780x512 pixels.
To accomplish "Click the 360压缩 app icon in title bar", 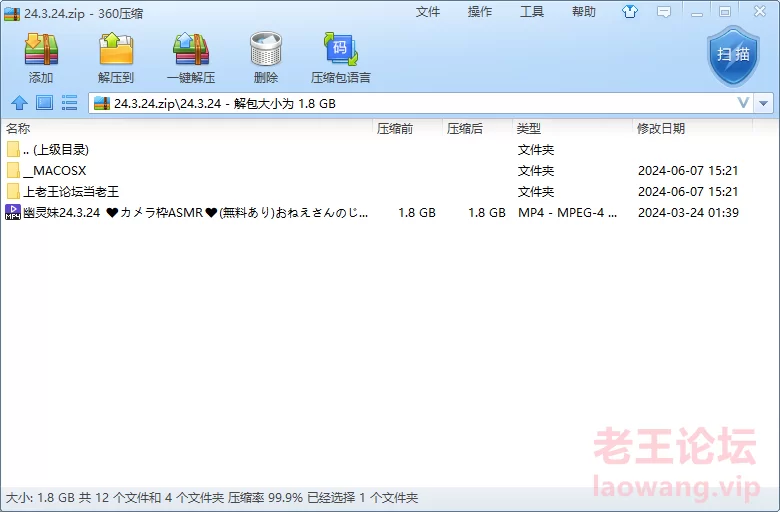I will pyautogui.click(x=12, y=13).
